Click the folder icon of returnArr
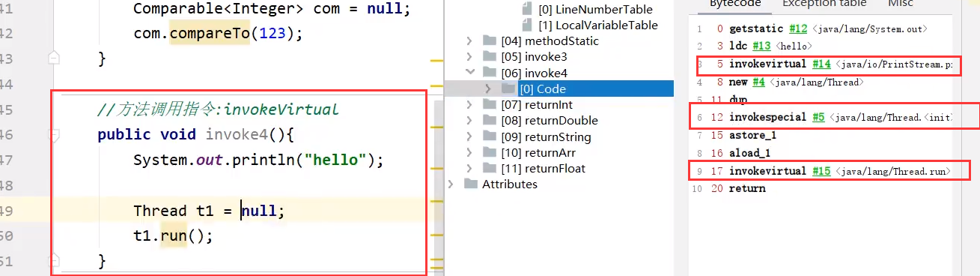The height and width of the screenshot is (276, 980). [490, 153]
